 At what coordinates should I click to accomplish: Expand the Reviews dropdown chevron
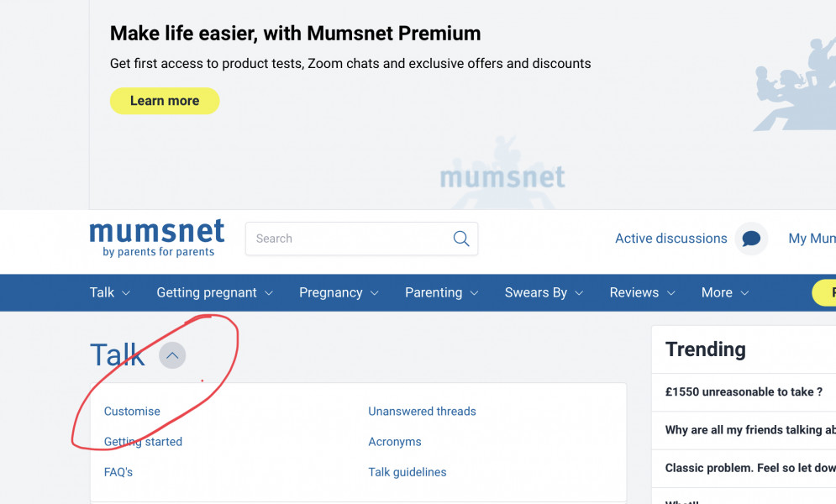click(672, 292)
